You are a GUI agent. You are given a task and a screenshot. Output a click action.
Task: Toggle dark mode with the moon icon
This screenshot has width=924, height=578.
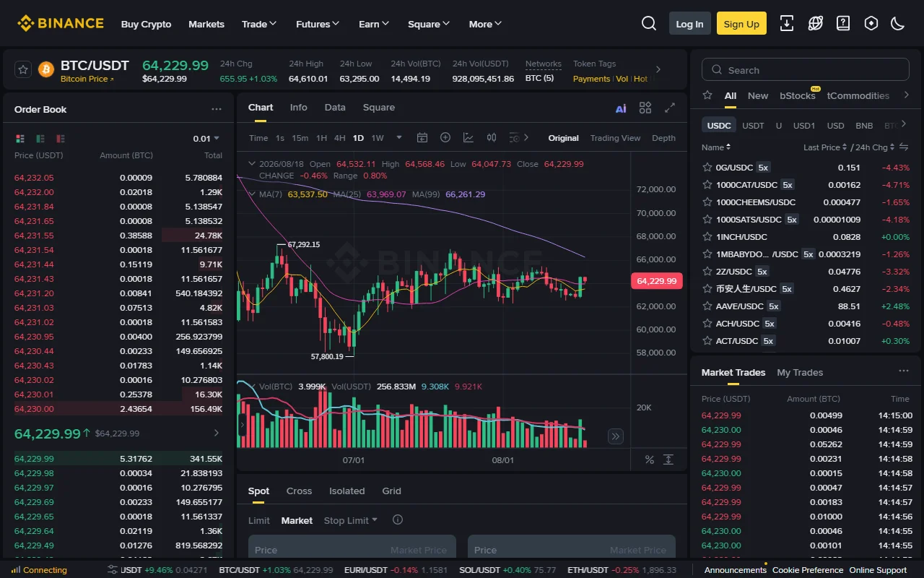898,23
